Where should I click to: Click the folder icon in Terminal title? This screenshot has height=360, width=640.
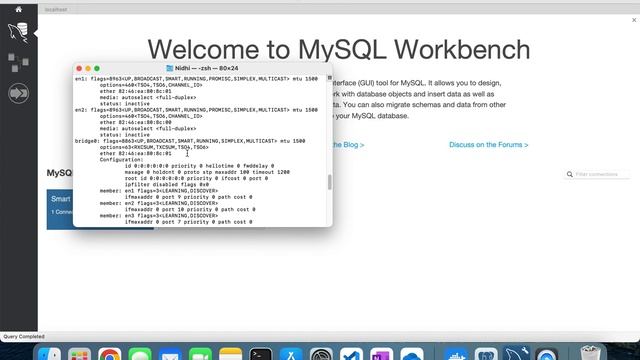point(170,68)
